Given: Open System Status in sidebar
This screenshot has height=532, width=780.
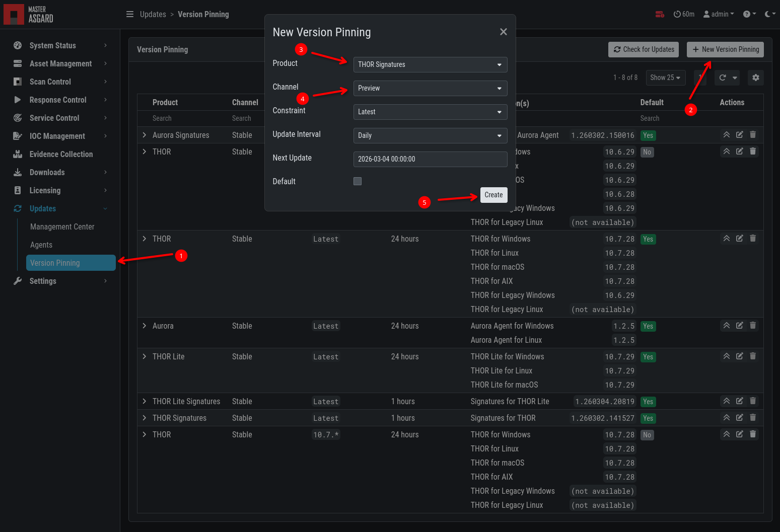Looking at the screenshot, I should pyautogui.click(x=60, y=45).
